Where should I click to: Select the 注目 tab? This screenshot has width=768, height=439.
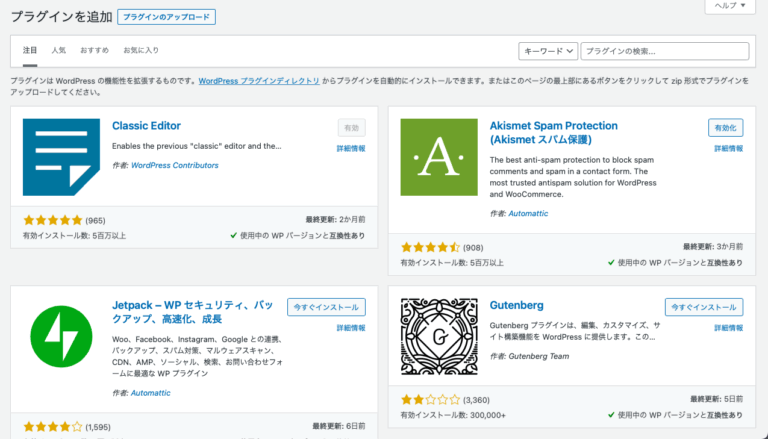click(30, 50)
